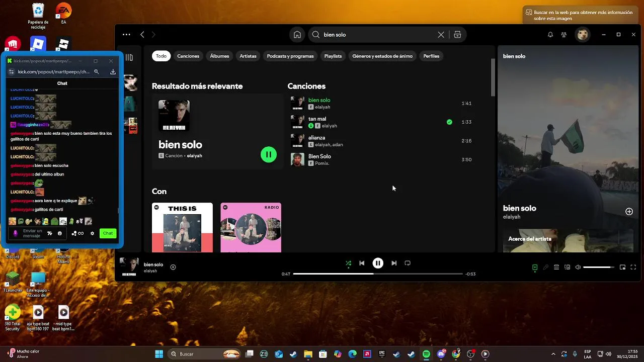Go back in Spotify navigation history
This screenshot has height=362, width=644.
pyautogui.click(x=142, y=35)
